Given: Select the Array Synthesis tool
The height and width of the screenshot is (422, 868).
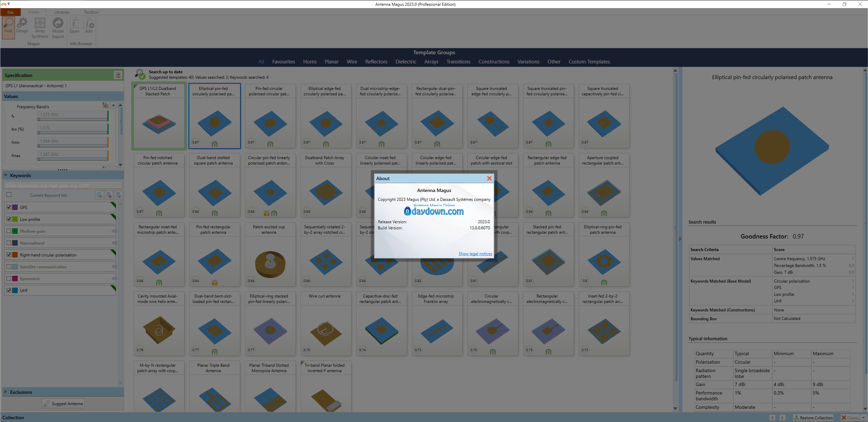Looking at the screenshot, I should (40, 28).
